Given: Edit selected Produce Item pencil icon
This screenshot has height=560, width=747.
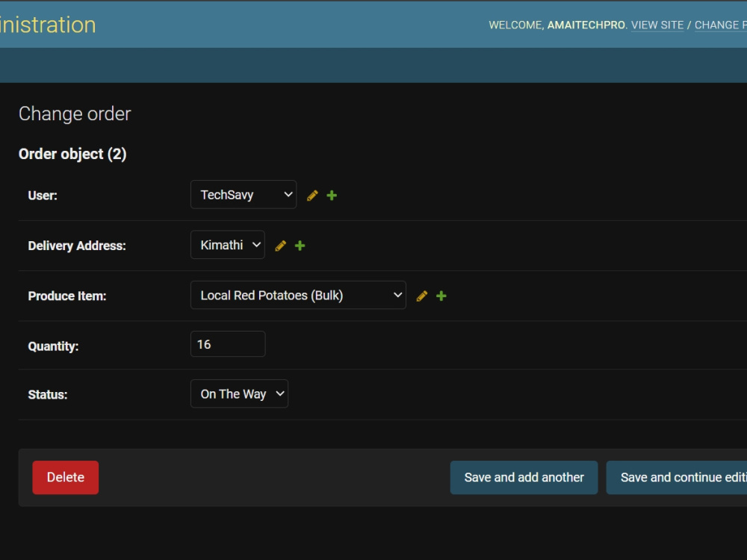Looking at the screenshot, I should tap(421, 296).
